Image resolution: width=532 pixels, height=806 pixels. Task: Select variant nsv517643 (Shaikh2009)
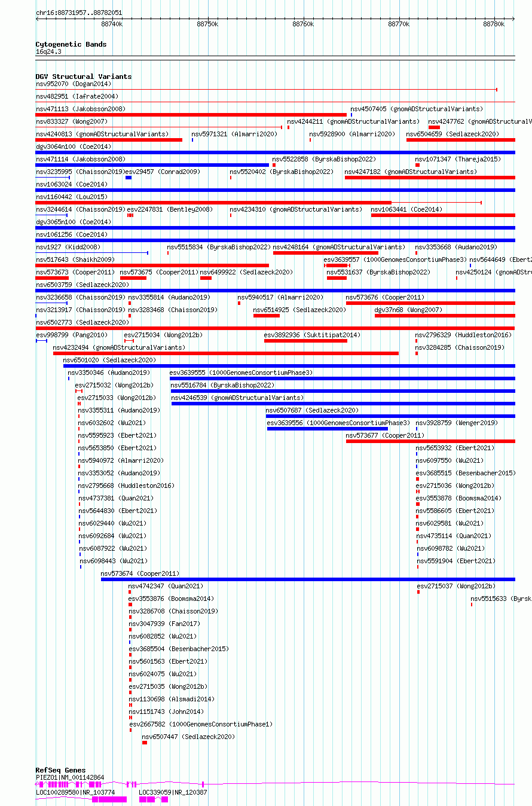click(75, 259)
